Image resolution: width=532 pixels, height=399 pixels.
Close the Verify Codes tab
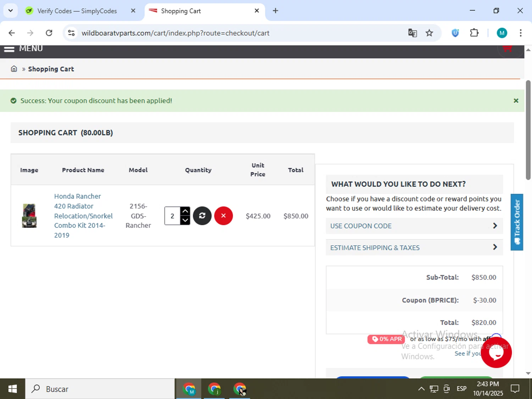tap(133, 11)
